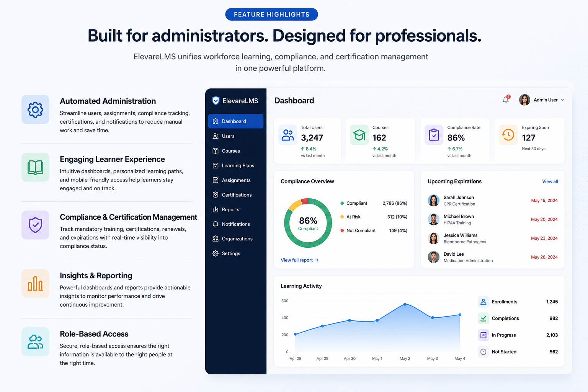Click the Bloodborne Pathogens label
The image size is (588, 392).
465,242
